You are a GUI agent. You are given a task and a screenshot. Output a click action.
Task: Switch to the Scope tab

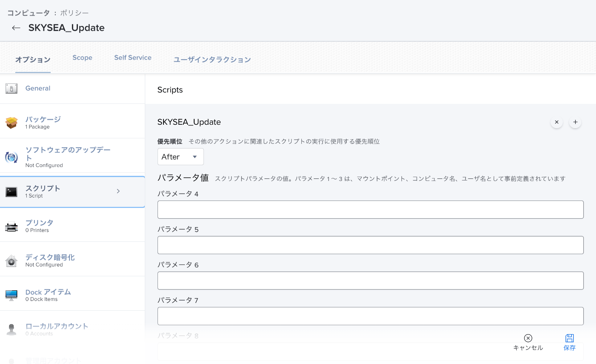click(82, 57)
